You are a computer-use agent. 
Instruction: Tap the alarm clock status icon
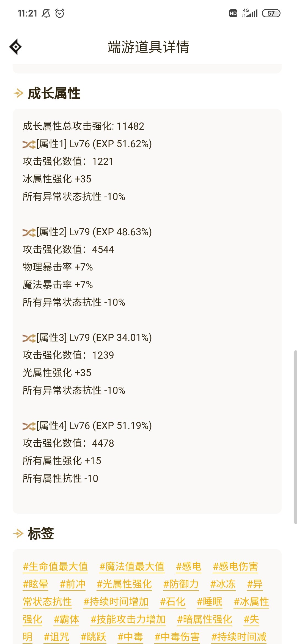[x=60, y=13]
